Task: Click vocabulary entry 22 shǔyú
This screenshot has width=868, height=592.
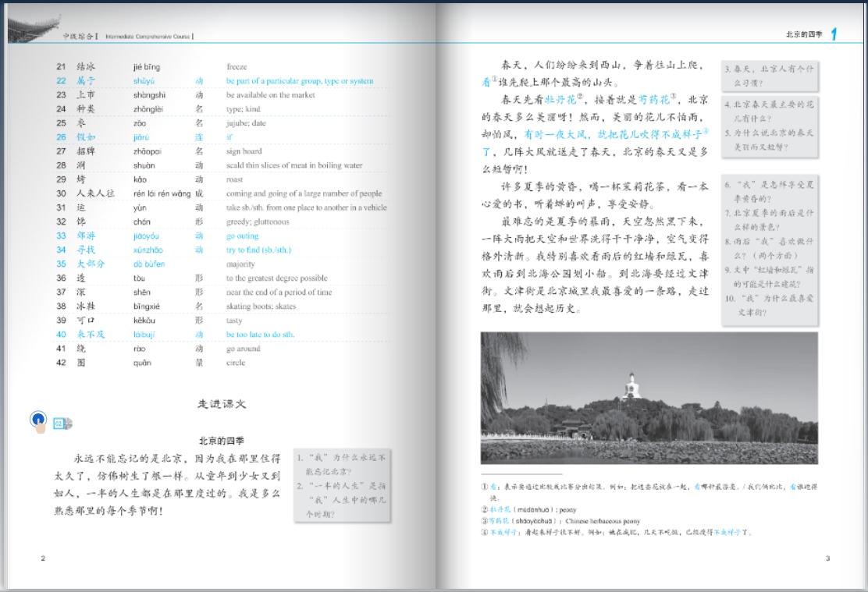Action: [x=144, y=81]
